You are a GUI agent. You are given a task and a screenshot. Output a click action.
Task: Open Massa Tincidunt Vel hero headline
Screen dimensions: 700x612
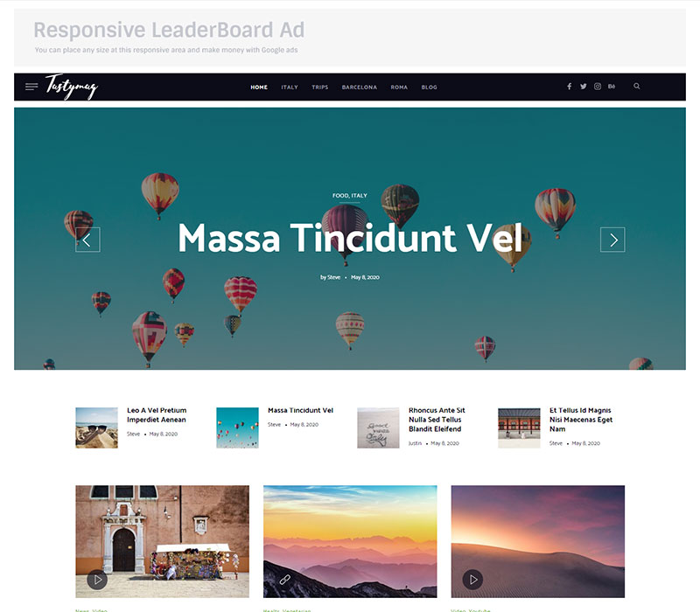point(350,238)
